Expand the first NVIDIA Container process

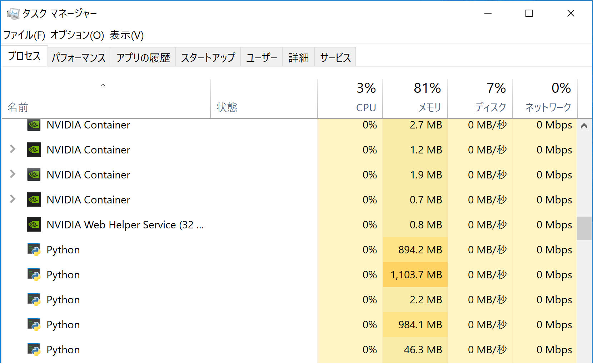13,150
